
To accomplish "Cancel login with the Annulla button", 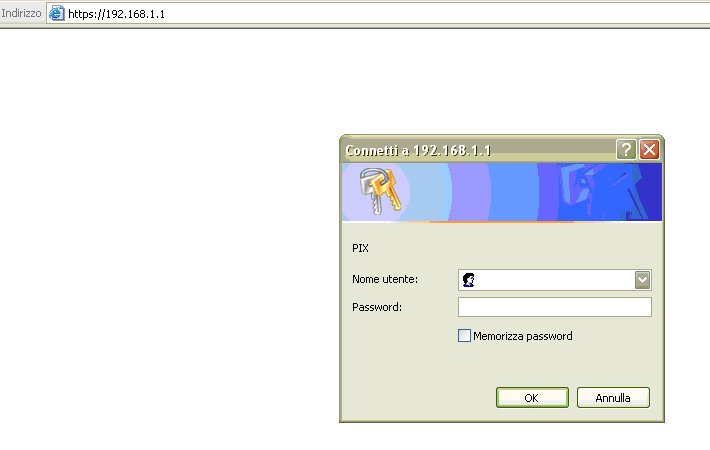I will [613, 397].
